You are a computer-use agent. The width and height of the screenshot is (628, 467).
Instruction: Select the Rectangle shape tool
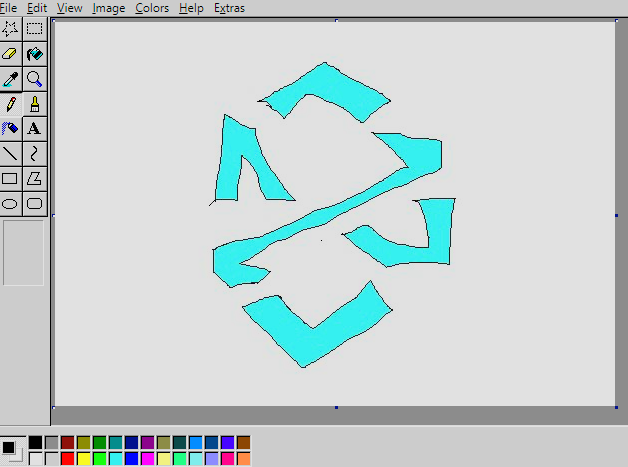[10, 179]
